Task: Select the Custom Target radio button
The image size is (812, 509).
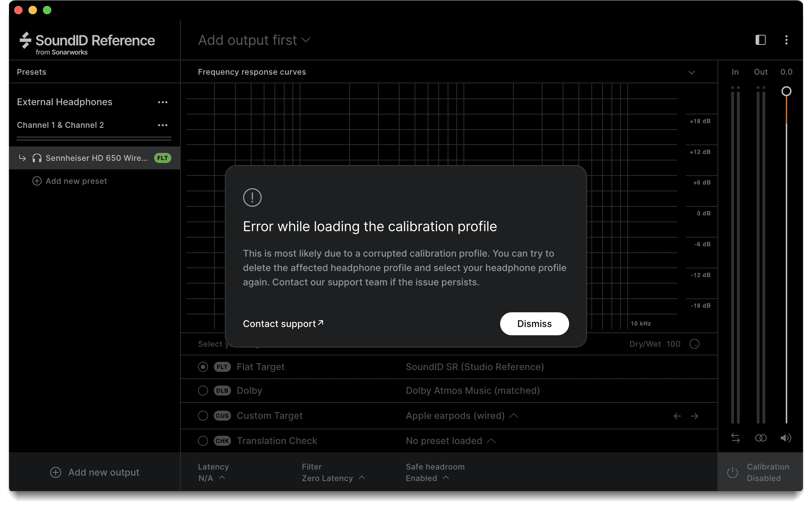Action: 203,416
